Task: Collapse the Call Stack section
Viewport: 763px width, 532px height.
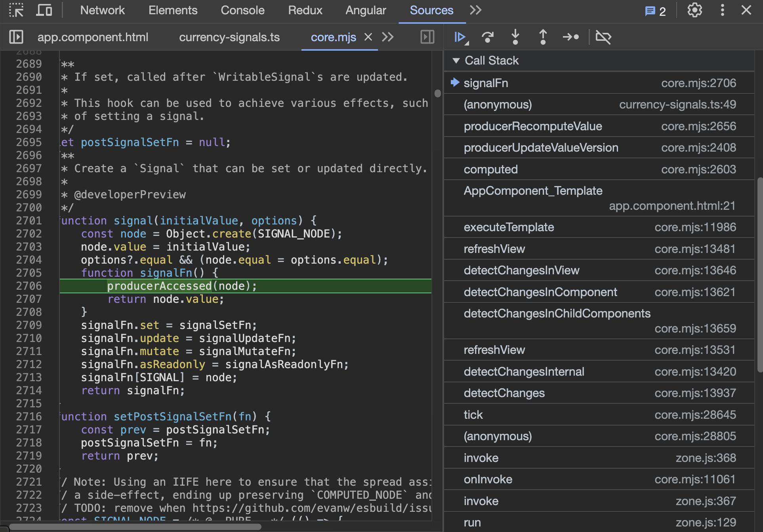Action: click(456, 61)
